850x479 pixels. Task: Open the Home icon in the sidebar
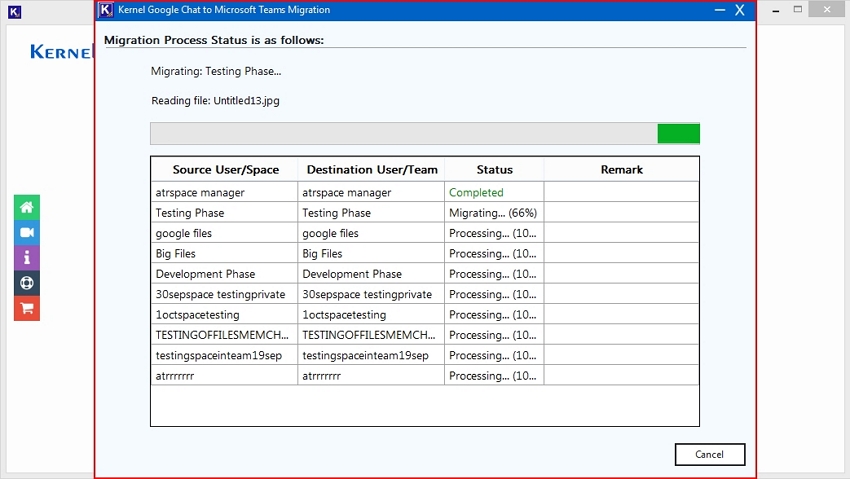tap(27, 208)
